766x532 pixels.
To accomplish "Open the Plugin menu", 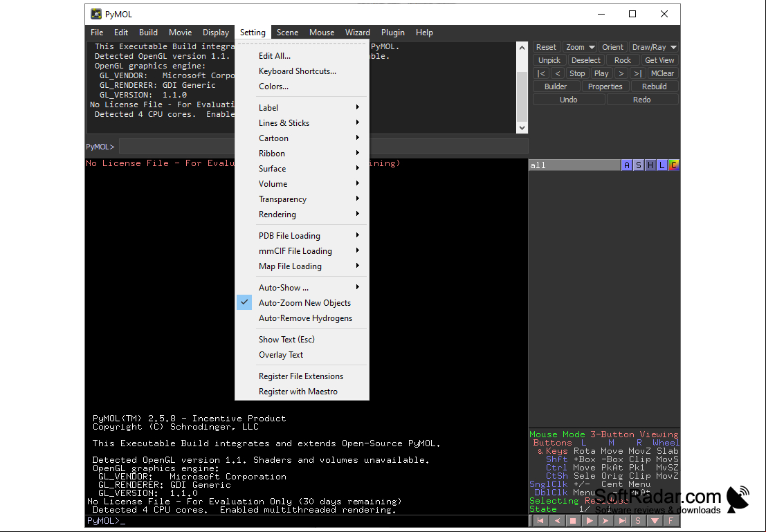I will pos(393,33).
